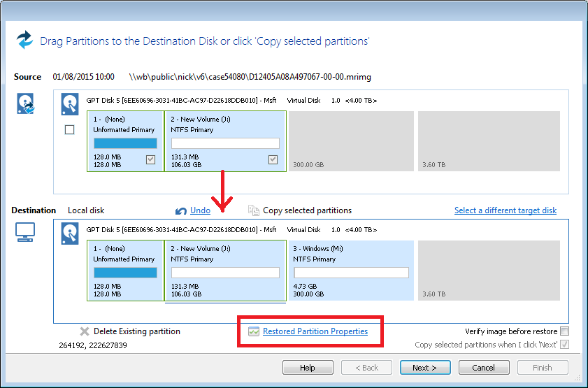Click the Delete Existing partition X icon
Image resolution: width=588 pixels, height=388 pixels.
pos(85,331)
